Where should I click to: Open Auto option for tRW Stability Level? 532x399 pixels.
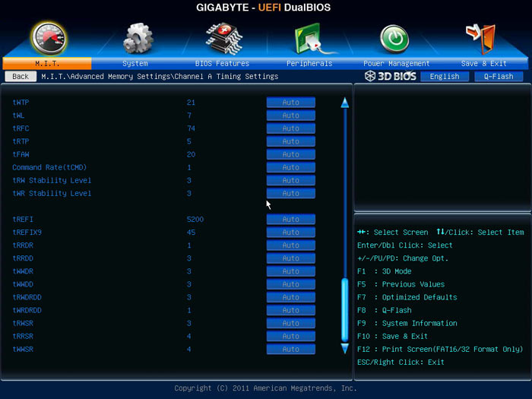(x=291, y=180)
